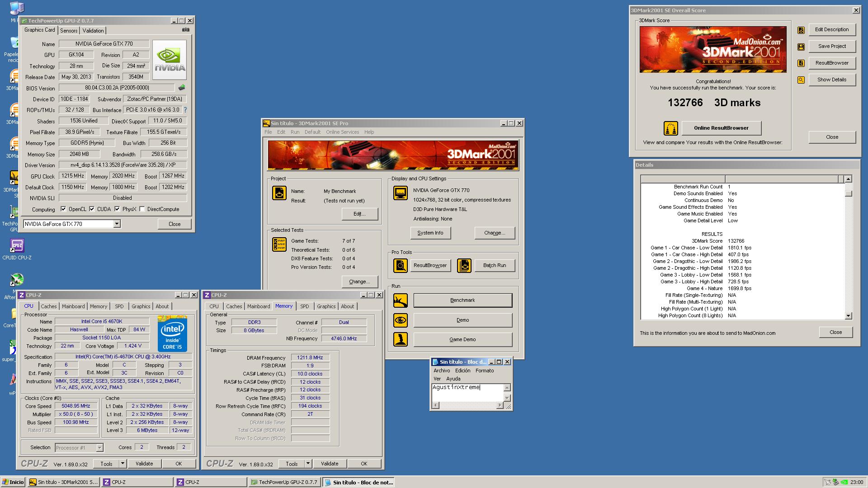
Task: Open the CPUID CPU-Z desktop shortcut
Action: pos(17,249)
